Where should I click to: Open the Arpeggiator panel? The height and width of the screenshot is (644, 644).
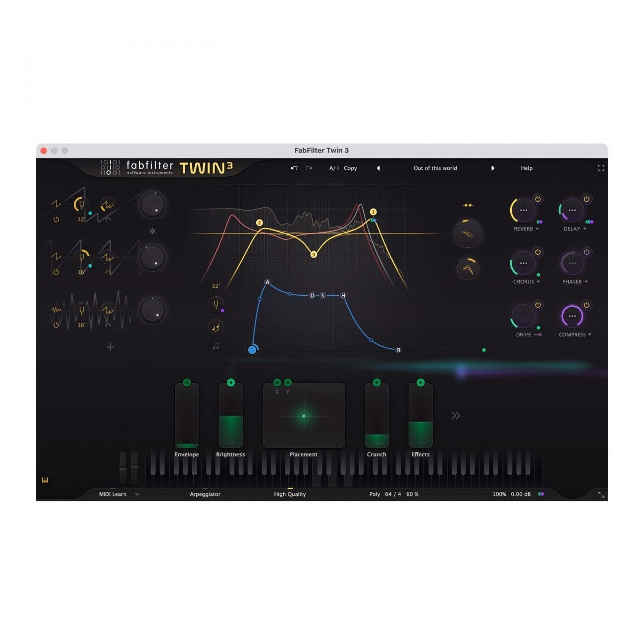(x=205, y=494)
